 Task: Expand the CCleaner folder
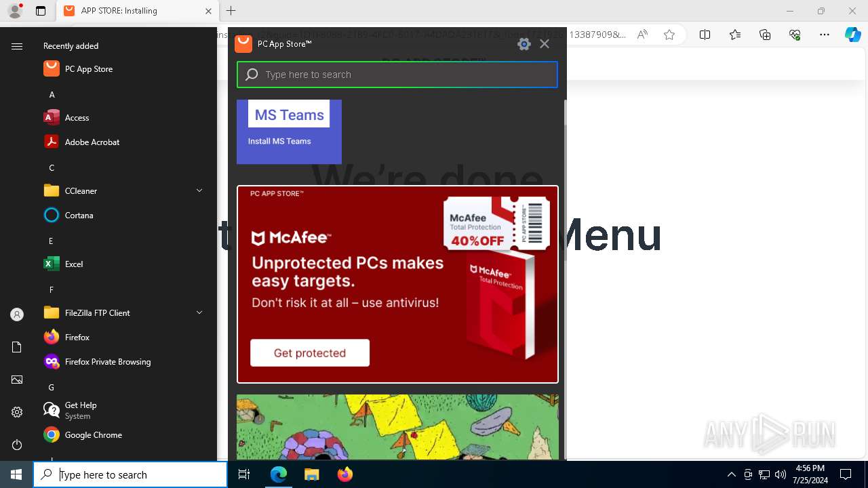tap(199, 191)
